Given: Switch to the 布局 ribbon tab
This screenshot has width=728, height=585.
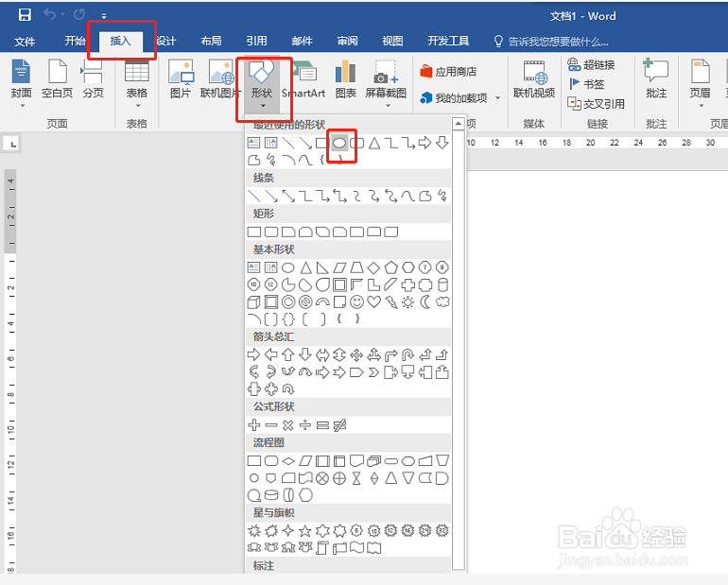Looking at the screenshot, I should pos(211,42).
